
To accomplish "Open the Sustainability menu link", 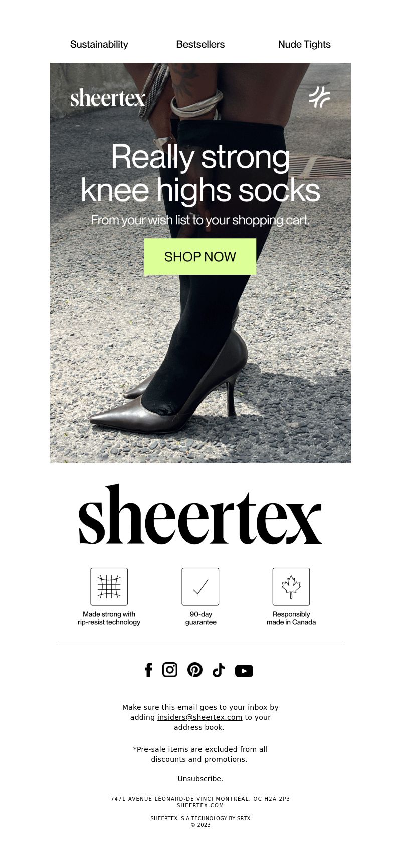I will pyautogui.click(x=99, y=44).
